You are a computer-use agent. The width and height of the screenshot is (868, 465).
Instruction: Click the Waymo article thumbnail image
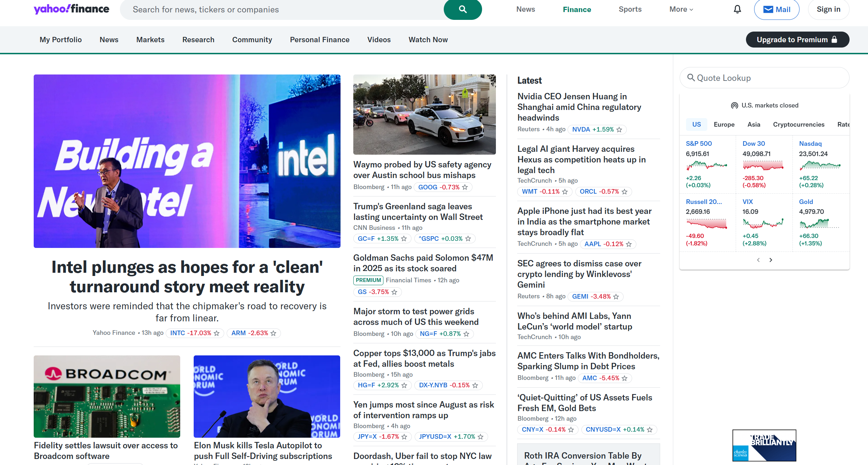424,114
